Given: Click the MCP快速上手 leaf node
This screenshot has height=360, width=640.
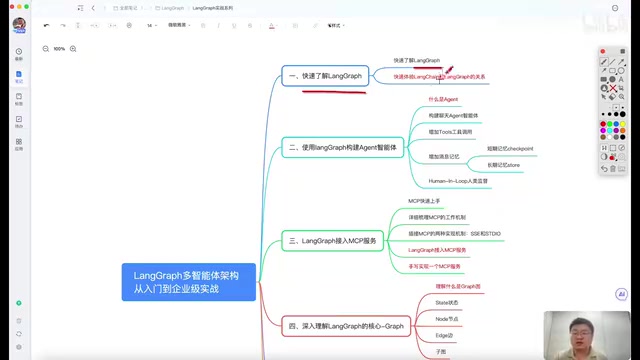Looking at the screenshot, I should point(424,201).
